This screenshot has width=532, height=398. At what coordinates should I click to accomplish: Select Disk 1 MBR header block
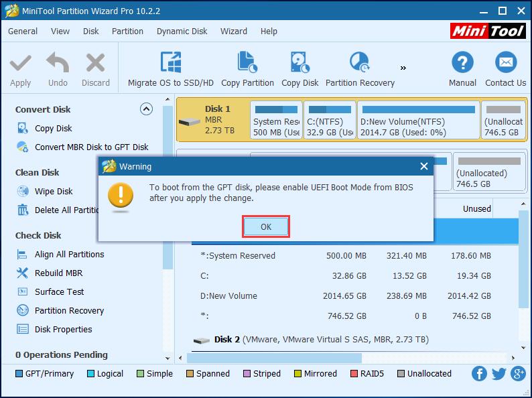pos(213,120)
